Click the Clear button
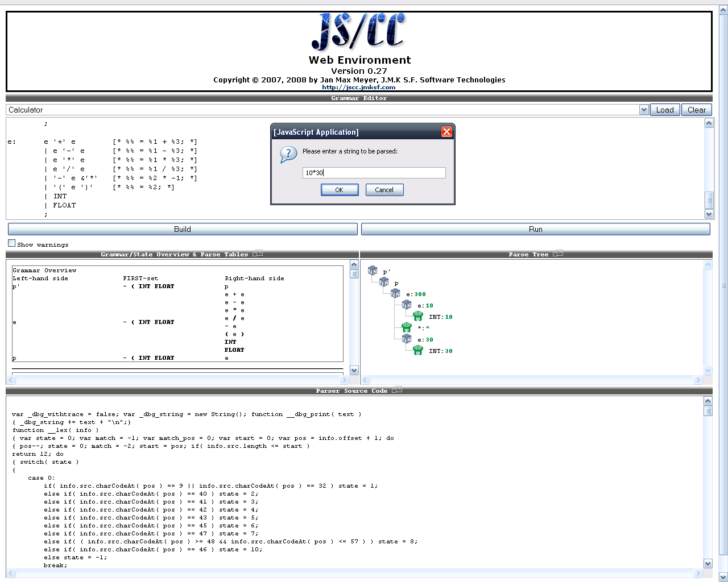Image resolution: width=728 pixels, height=582 pixels. click(696, 110)
